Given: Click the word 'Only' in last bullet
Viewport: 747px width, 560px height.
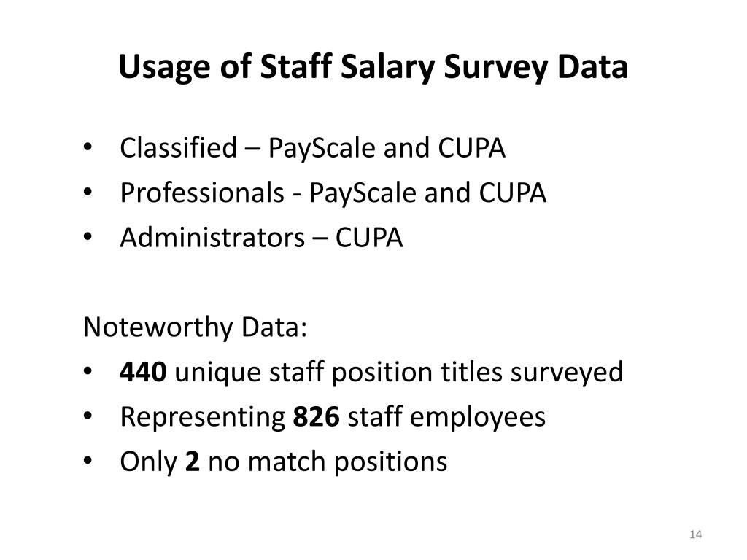Looking at the screenshot, I should tap(148, 462).
